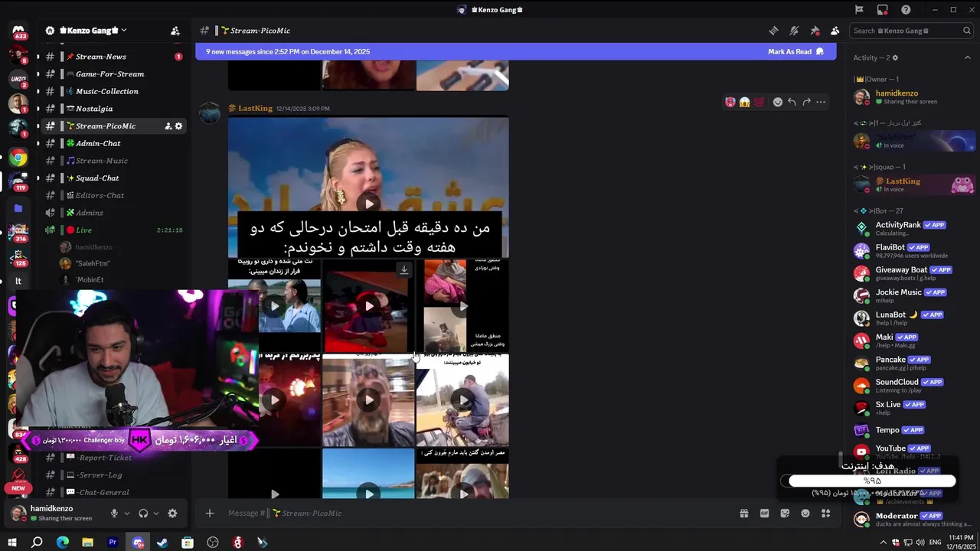Open the gift icon in message bar
980x551 pixels.
[x=743, y=514]
